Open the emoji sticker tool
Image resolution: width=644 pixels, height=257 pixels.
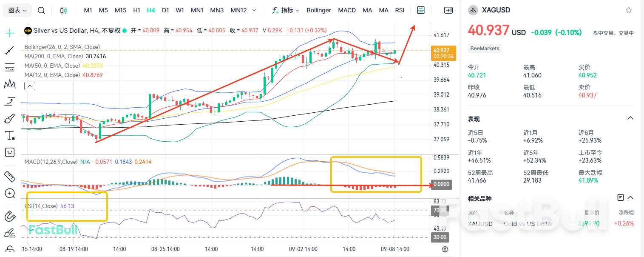point(9,152)
